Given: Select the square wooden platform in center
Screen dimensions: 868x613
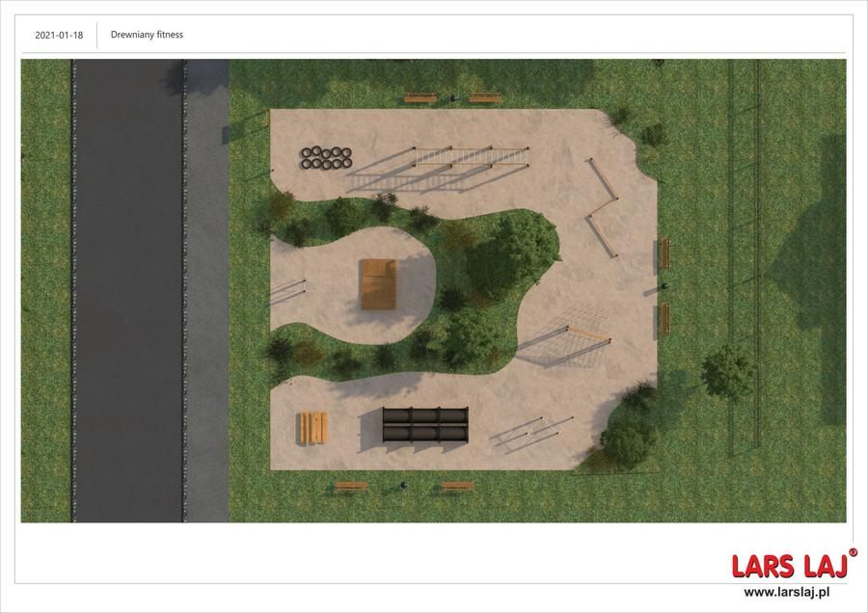Looking at the screenshot, I should click(379, 284).
